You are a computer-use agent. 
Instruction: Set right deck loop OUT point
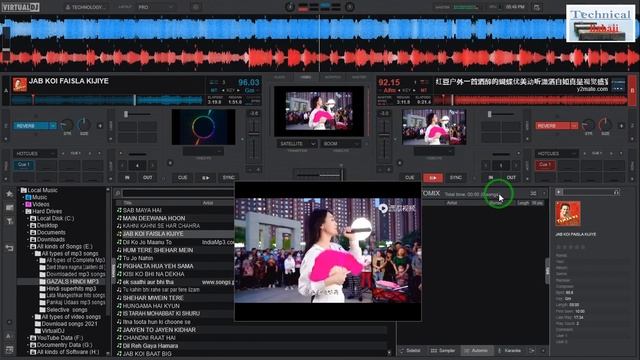[x=511, y=178]
